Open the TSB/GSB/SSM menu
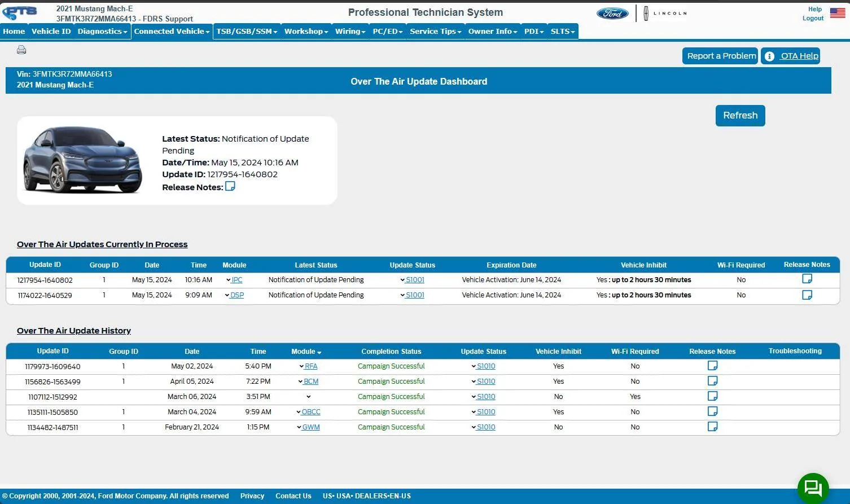This screenshot has width=850, height=504. pyautogui.click(x=247, y=32)
